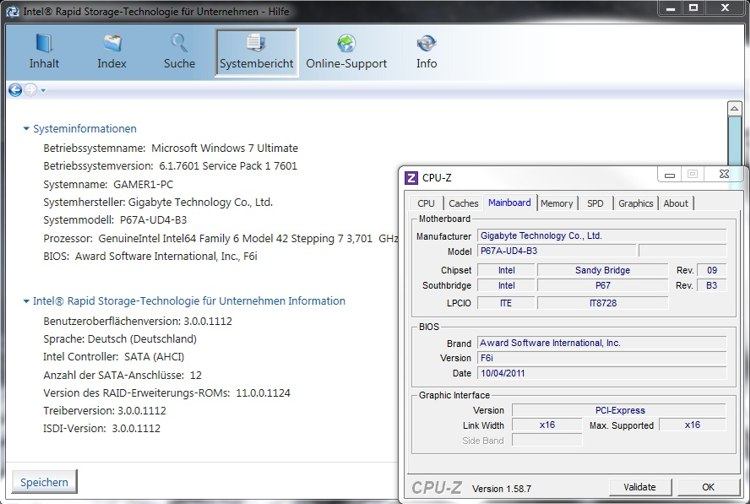Click the P67 southbridge field

click(602, 285)
